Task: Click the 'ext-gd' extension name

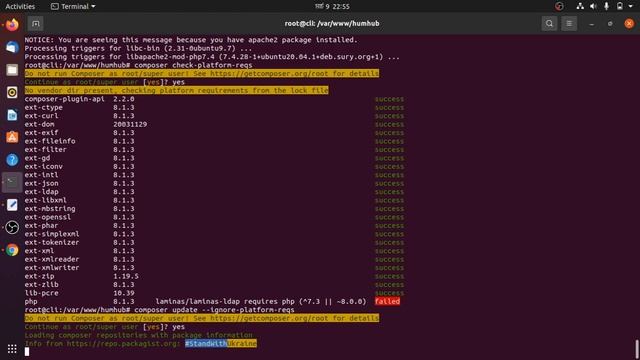Action: (x=37, y=158)
